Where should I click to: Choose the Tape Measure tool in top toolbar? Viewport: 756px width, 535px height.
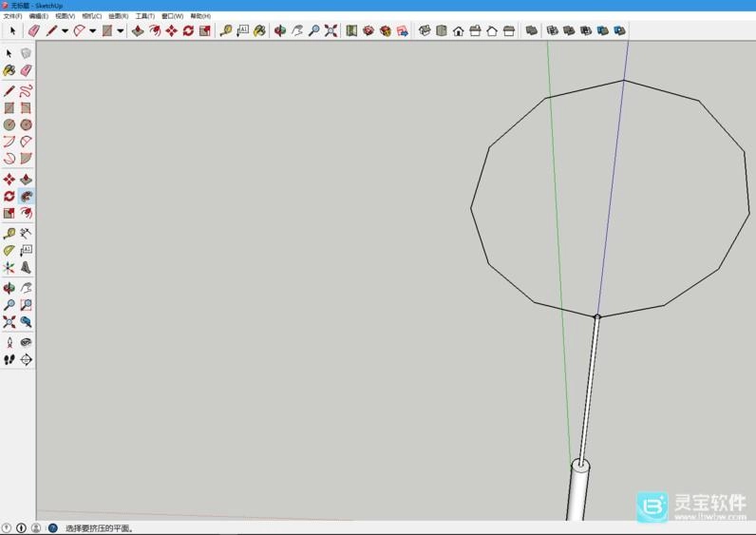(x=225, y=30)
